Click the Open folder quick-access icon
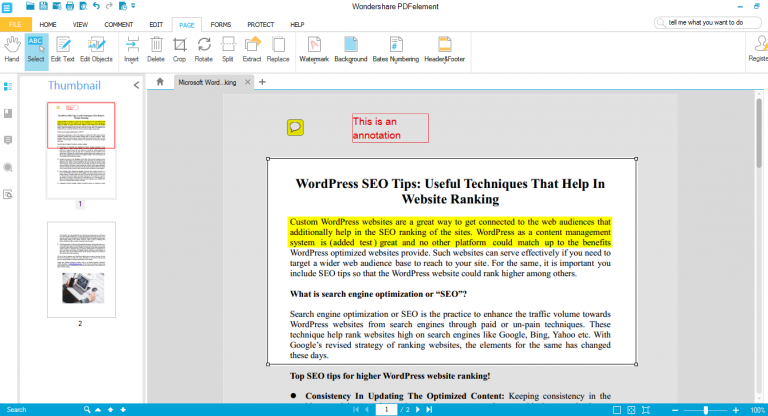This screenshot has width=768, height=416. [30, 6]
